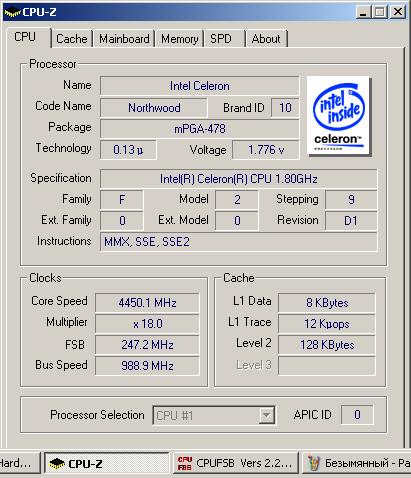Click the Core Speed value 4450.1 MHz
The image size is (411, 478).
(x=147, y=303)
